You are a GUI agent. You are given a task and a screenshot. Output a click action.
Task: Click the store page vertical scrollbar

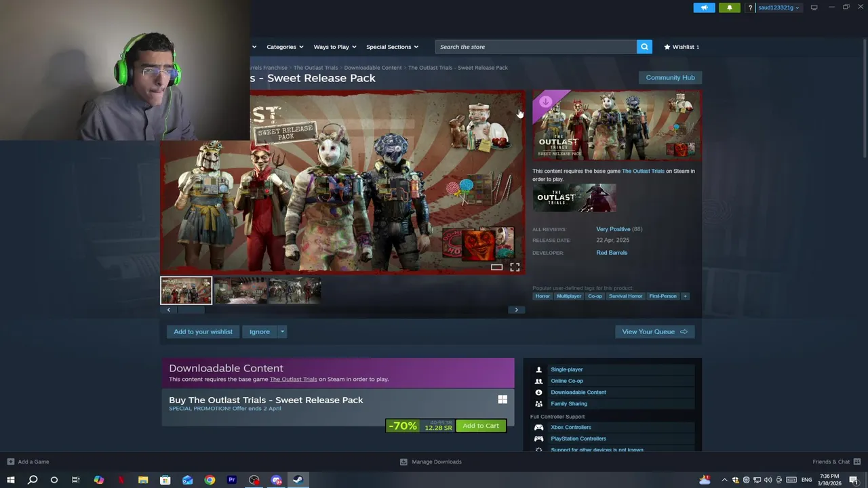click(864, 98)
